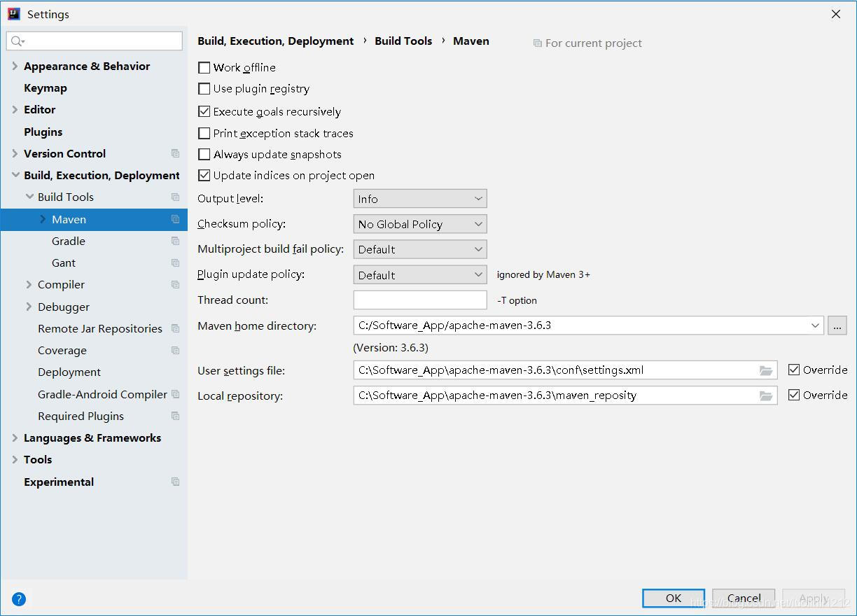Click the search magnifier icon in settings

(18, 41)
